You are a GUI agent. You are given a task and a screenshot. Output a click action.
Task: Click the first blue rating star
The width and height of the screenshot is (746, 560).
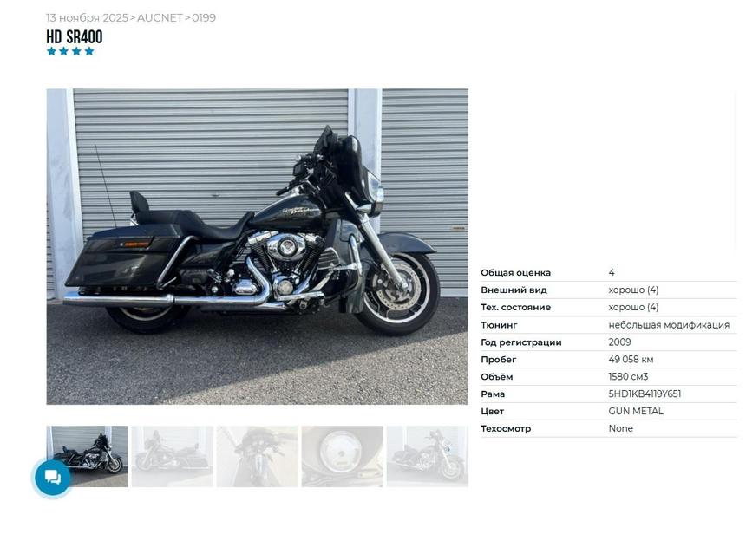click(51, 51)
